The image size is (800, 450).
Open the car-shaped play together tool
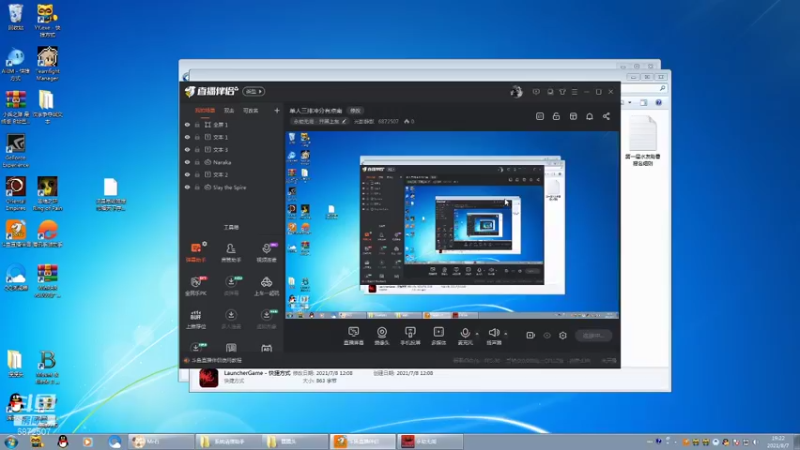pos(266,286)
